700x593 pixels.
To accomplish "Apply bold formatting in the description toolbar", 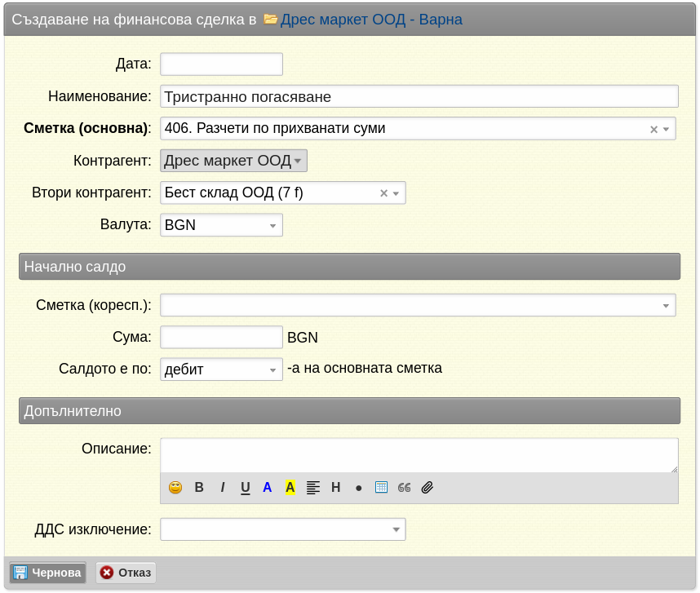I will [199, 487].
